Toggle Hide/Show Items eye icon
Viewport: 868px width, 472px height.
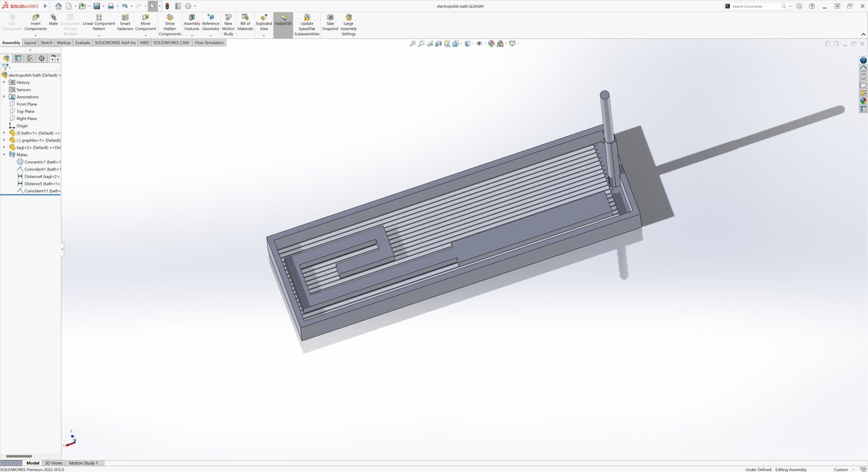pos(479,44)
